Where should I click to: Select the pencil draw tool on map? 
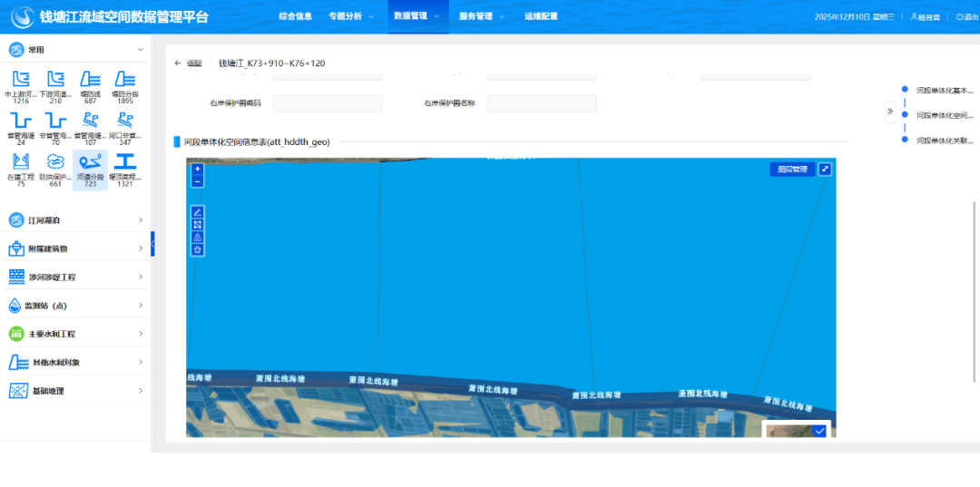[198, 211]
